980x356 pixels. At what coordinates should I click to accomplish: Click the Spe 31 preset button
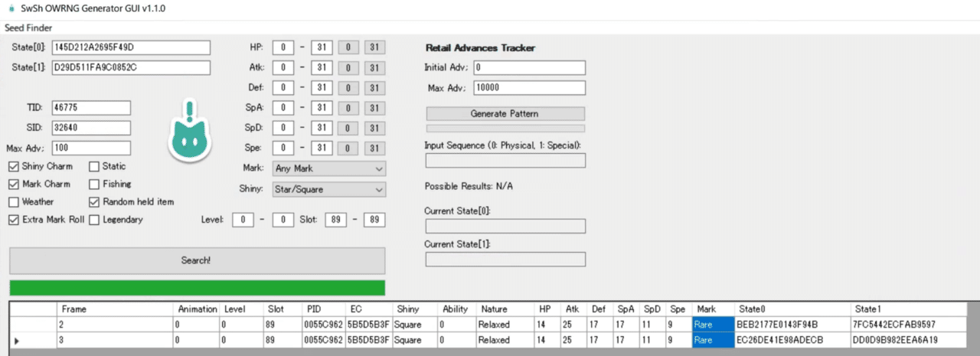pyautogui.click(x=375, y=147)
